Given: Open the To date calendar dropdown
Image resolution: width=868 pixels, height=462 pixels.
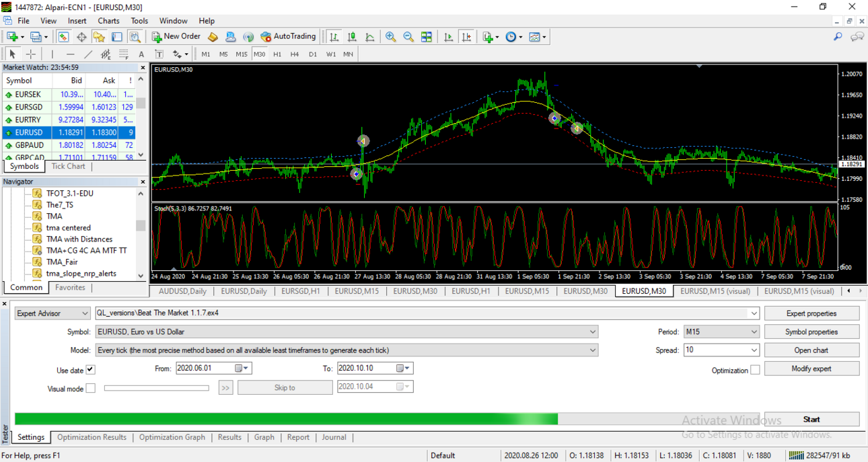Looking at the screenshot, I should pos(404,369).
